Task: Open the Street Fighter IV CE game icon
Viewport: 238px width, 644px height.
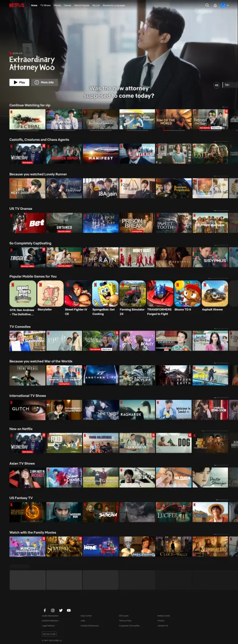Action: click(77, 294)
